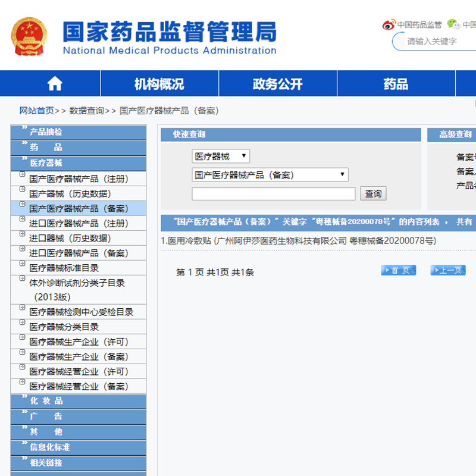This screenshot has height=476, width=476.
Task: Click arrow icon beside 医疗器械分类目录
Action: (22, 322)
